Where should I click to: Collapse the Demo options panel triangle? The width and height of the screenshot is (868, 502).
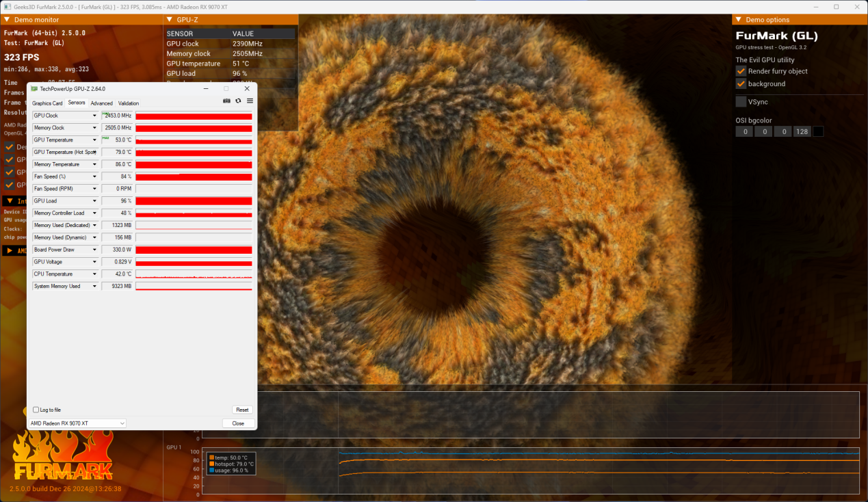(738, 20)
